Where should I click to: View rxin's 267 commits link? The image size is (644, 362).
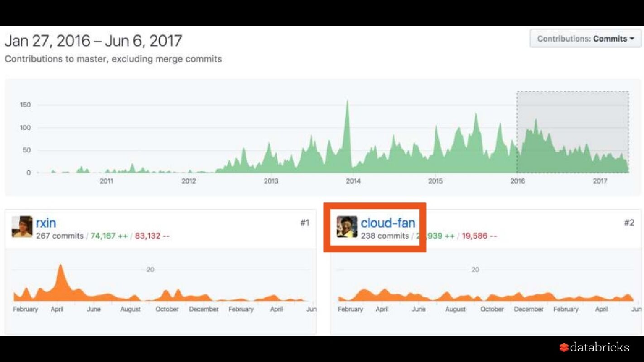click(x=60, y=236)
